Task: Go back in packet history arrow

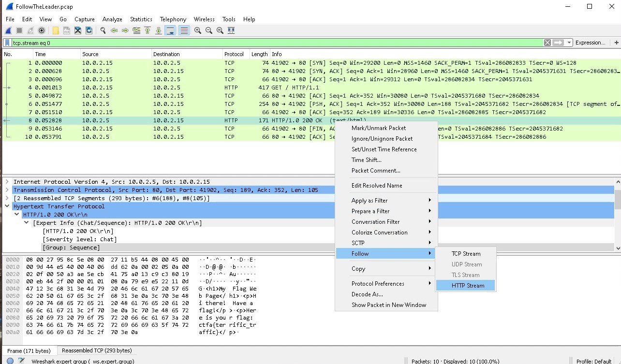Action: (x=114, y=30)
